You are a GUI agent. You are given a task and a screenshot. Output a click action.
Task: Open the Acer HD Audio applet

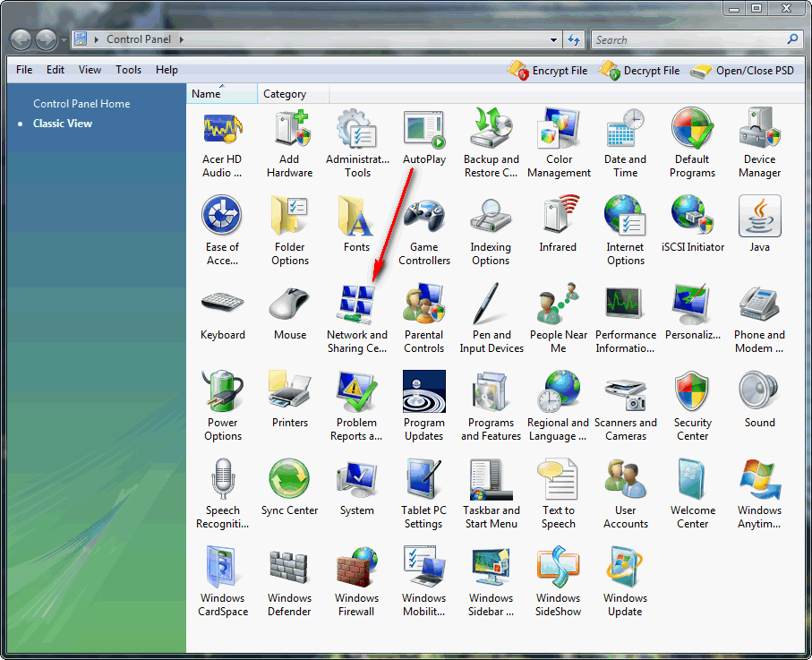(223, 128)
